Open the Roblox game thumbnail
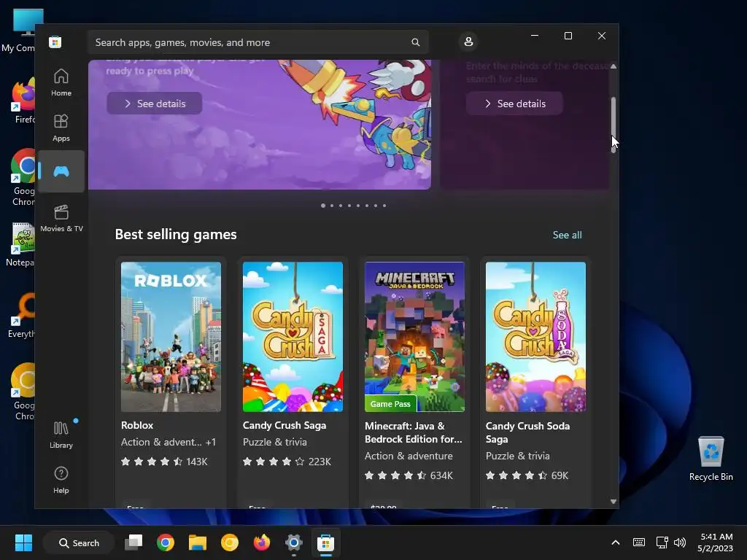Image resolution: width=747 pixels, height=560 pixels. point(171,337)
